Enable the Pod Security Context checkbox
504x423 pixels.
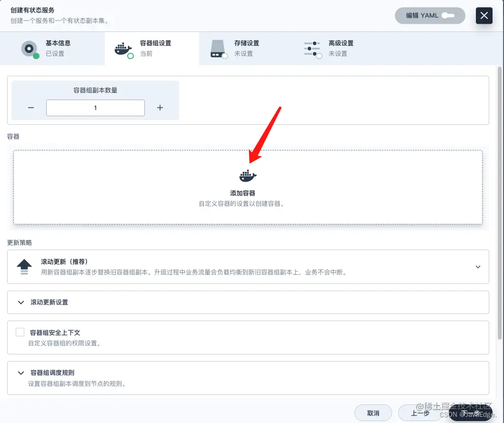pyautogui.click(x=20, y=332)
